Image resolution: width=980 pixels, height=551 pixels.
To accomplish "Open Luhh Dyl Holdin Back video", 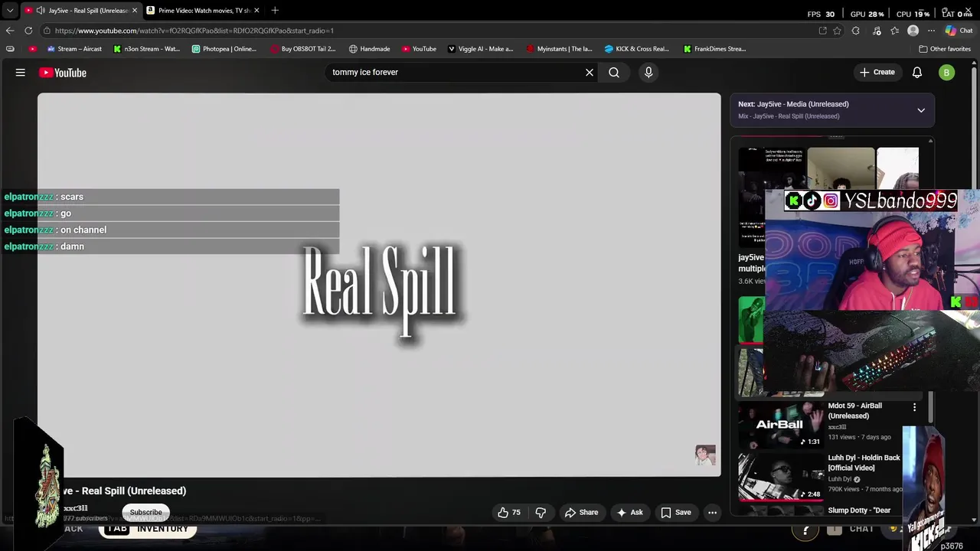I will [864, 462].
